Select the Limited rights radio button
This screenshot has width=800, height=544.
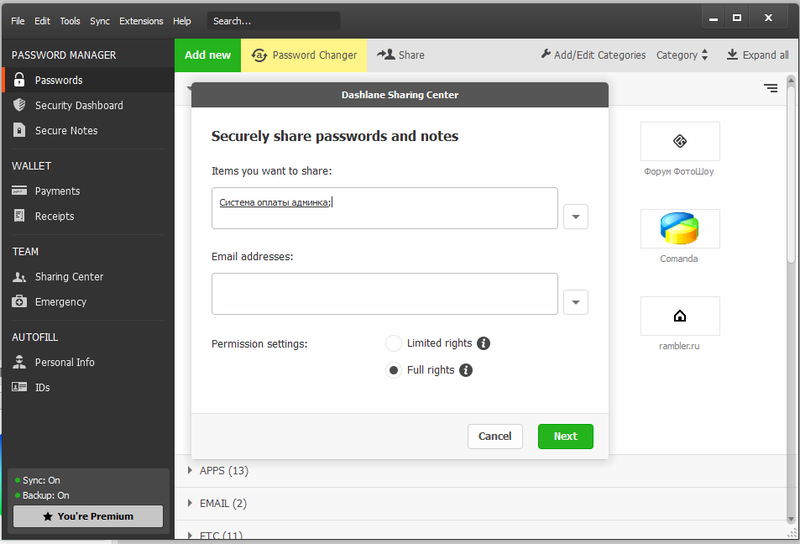pyautogui.click(x=393, y=343)
